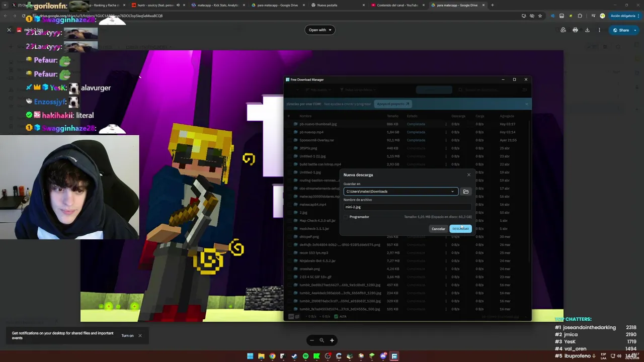644x362 pixels.
Task: Click the Drive viewer download icon
Action: point(587,30)
